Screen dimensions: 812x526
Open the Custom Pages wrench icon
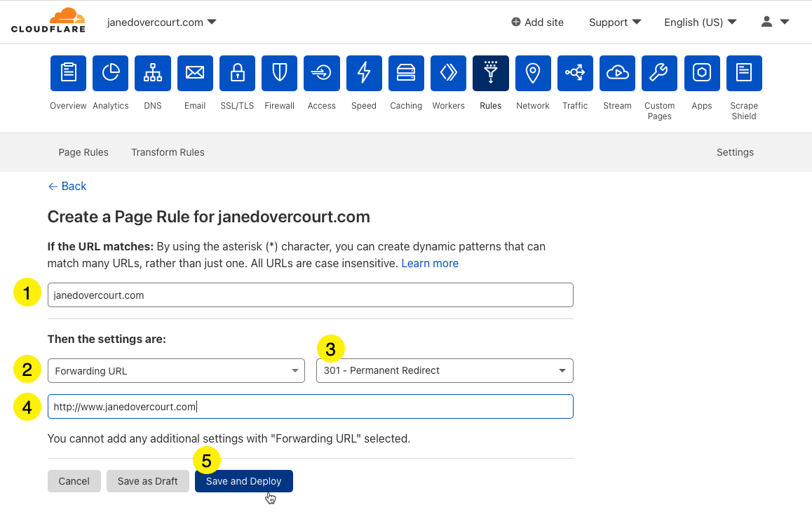660,73
